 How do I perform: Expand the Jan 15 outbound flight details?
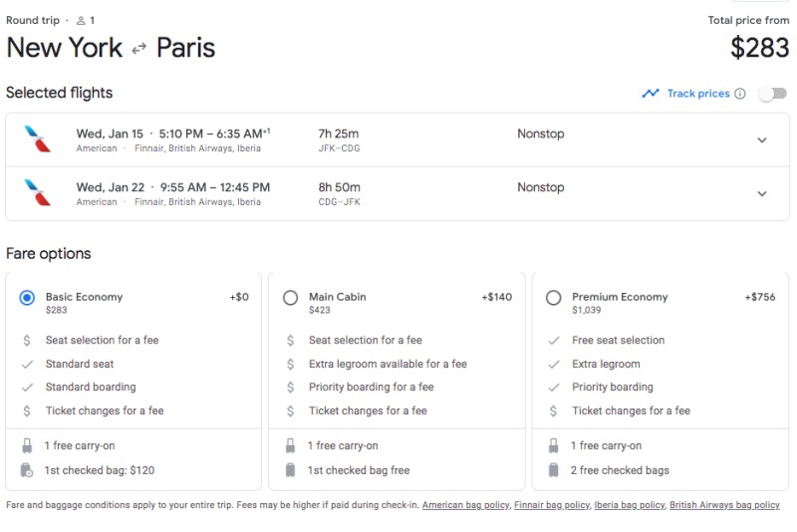(x=762, y=140)
